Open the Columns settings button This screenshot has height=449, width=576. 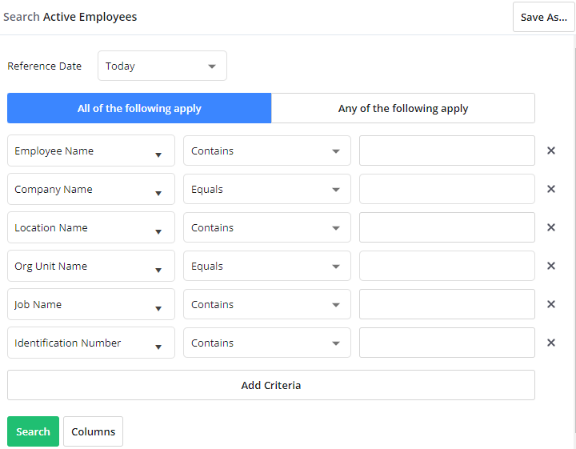click(x=93, y=431)
